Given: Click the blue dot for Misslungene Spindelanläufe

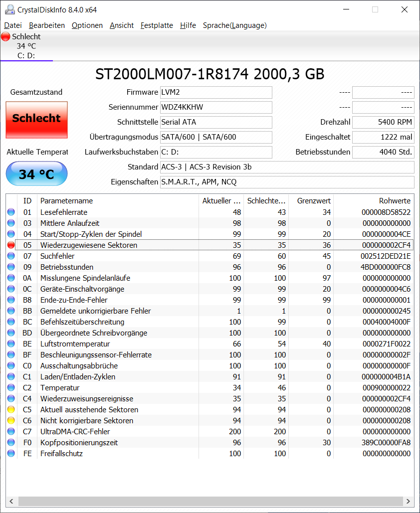Looking at the screenshot, I should pos(11,278).
